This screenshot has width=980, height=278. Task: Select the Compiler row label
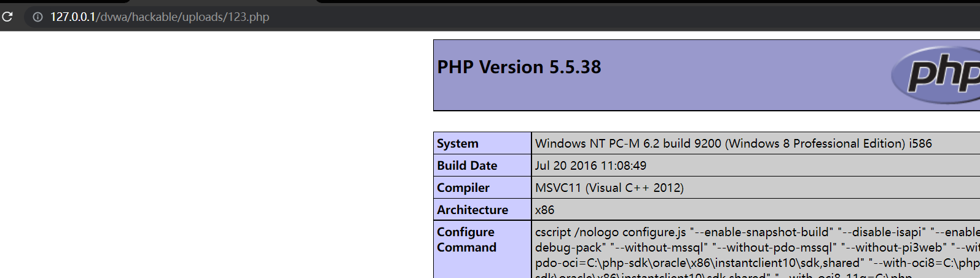[463, 188]
